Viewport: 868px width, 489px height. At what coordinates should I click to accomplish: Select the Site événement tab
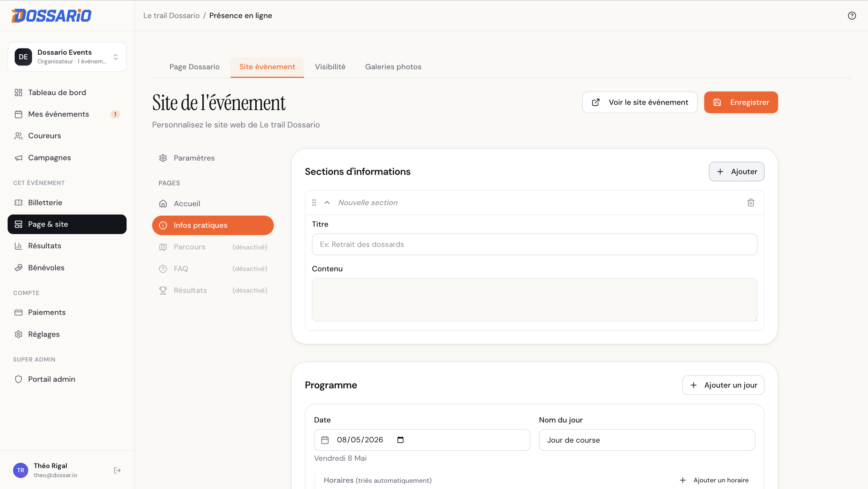tap(267, 67)
